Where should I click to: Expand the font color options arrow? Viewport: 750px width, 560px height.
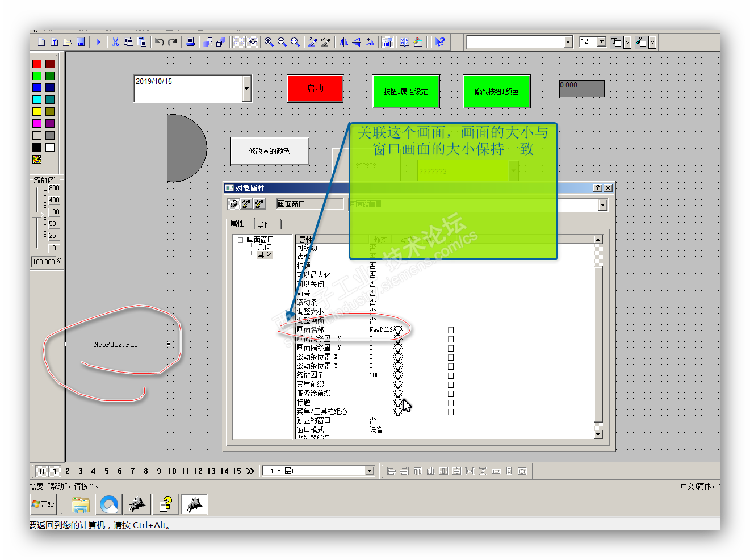[x=627, y=42]
